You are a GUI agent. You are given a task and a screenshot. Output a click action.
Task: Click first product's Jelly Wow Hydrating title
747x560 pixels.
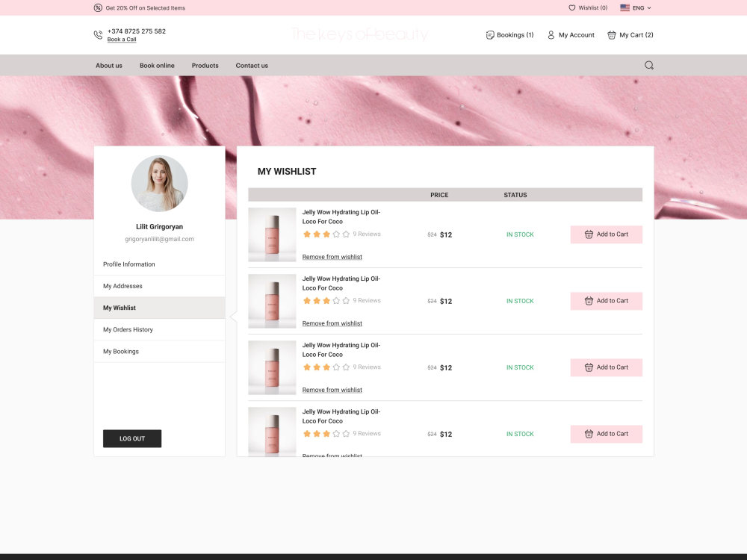(x=341, y=217)
